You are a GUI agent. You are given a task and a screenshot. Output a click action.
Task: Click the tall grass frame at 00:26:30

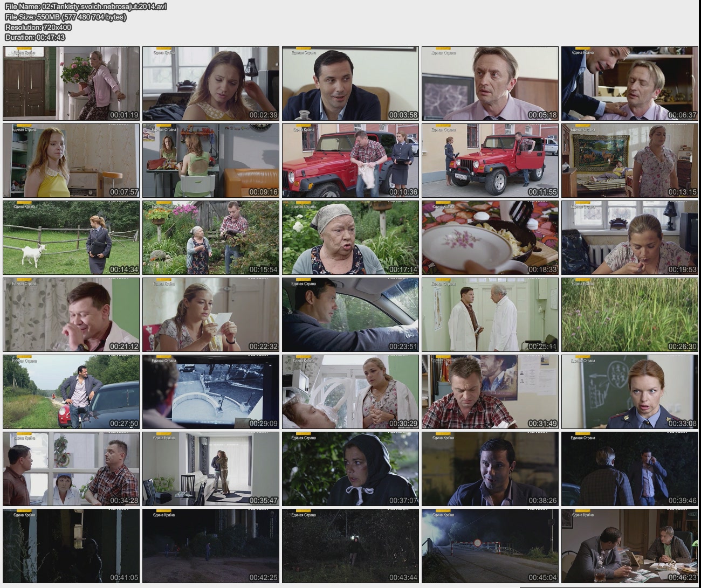(629, 315)
